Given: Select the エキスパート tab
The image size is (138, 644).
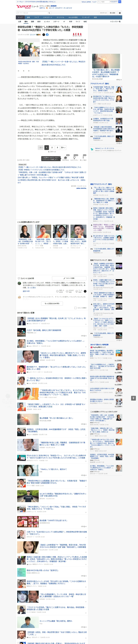Looking at the screenshot, I should (x=48, y=17).
